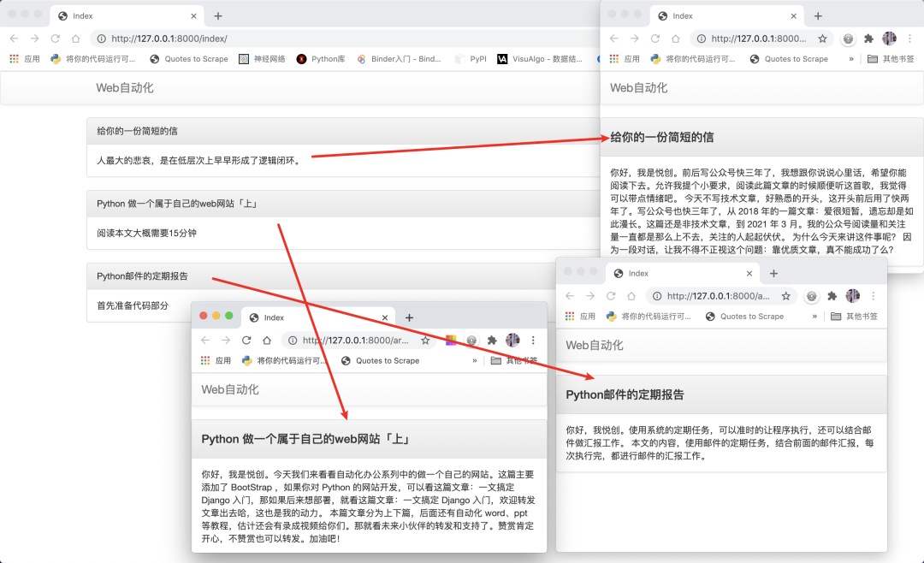Close Index tab in top-right window
This screenshot has height=563, width=924.
pyautogui.click(x=794, y=16)
